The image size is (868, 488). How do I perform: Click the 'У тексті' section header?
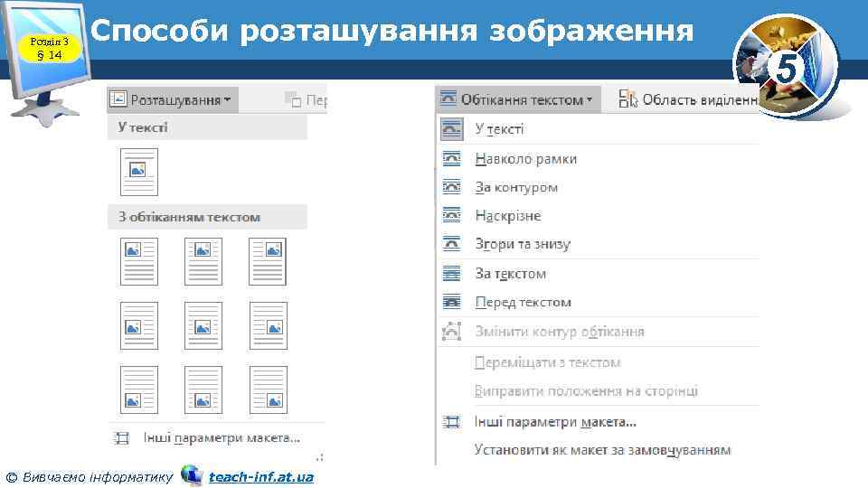point(207,127)
